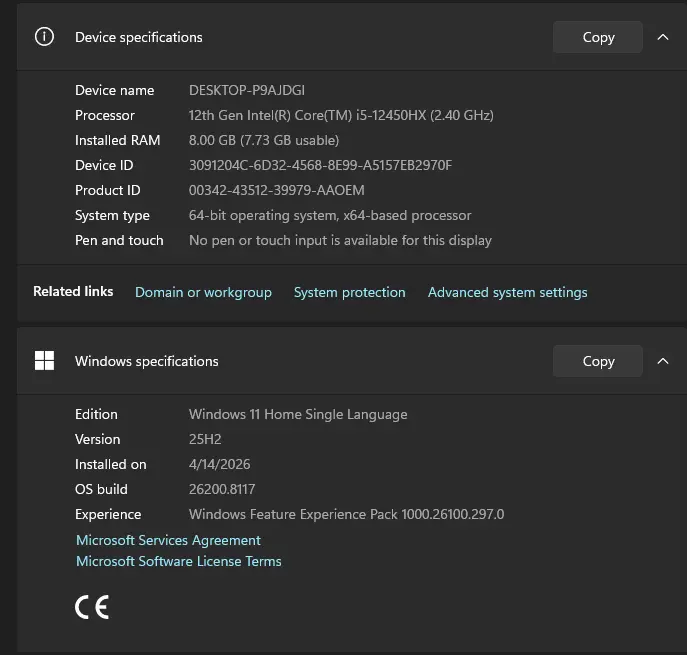Click the Device specifications heading

tap(139, 37)
